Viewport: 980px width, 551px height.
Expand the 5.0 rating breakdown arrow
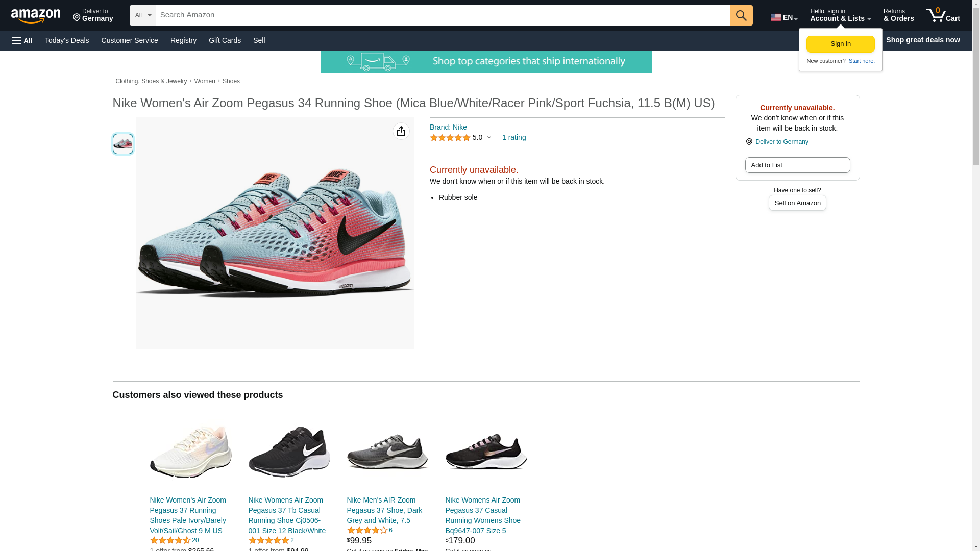pos(489,137)
